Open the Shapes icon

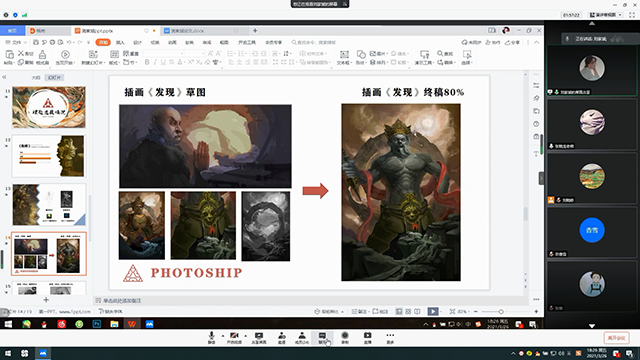pos(361,54)
